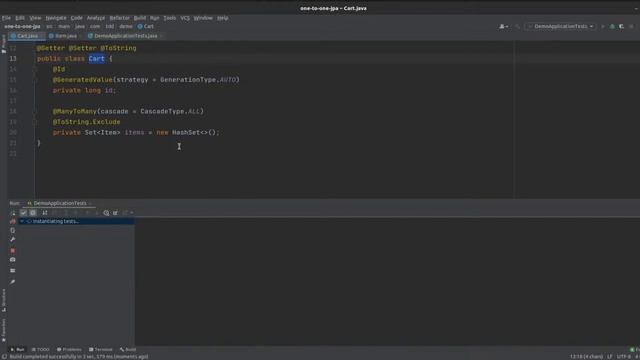640x360 pixels.
Task: Open the Build menu
Action: point(140,18)
